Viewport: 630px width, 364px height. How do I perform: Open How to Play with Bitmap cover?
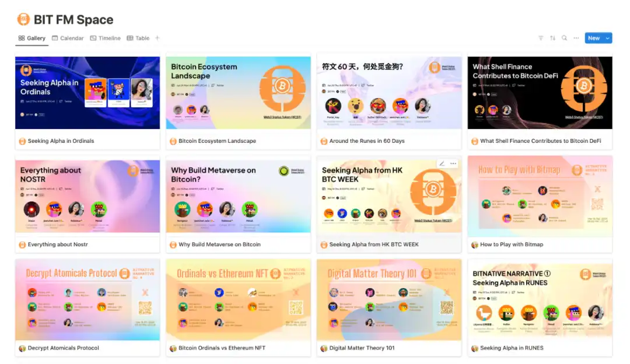[540, 196]
